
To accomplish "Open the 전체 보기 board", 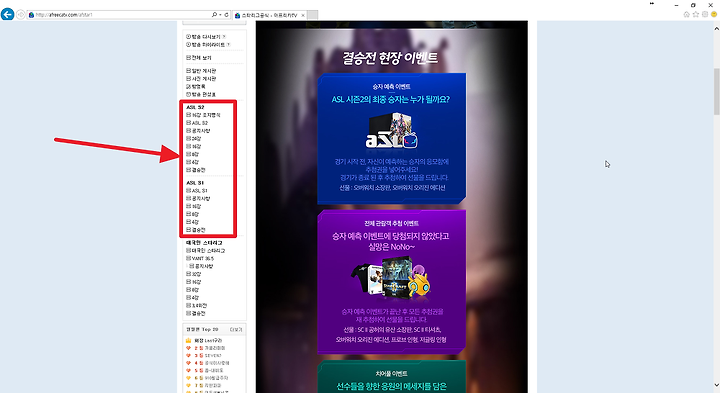I will pos(198,58).
